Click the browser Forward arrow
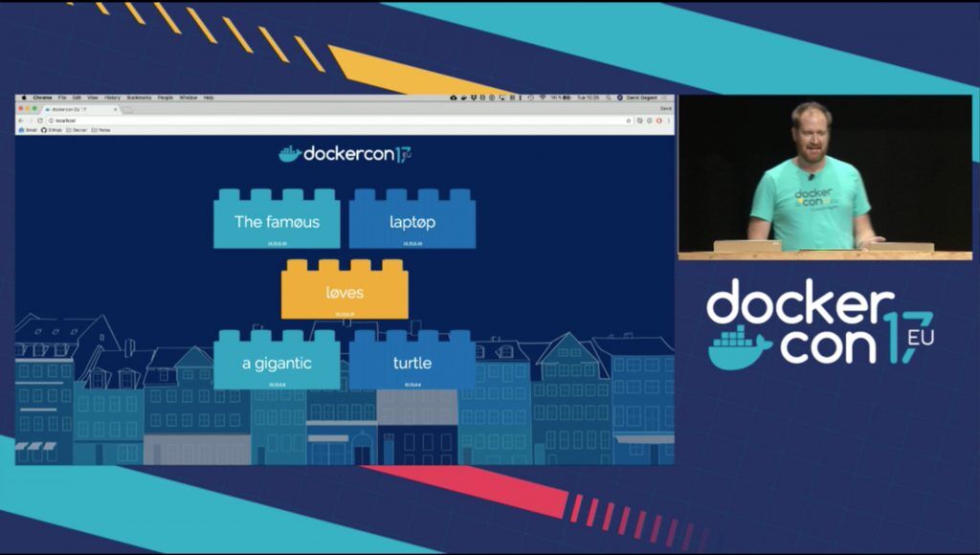The width and height of the screenshot is (980, 555). click(31, 121)
